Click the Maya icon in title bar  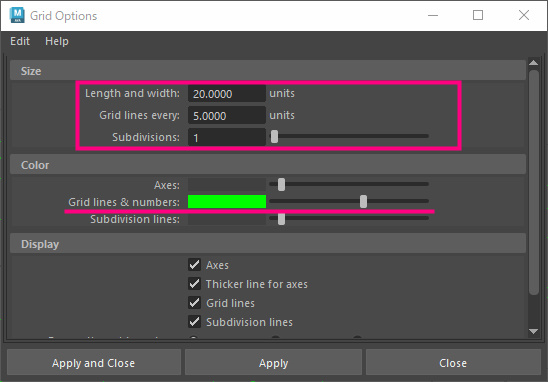pyautogui.click(x=17, y=15)
